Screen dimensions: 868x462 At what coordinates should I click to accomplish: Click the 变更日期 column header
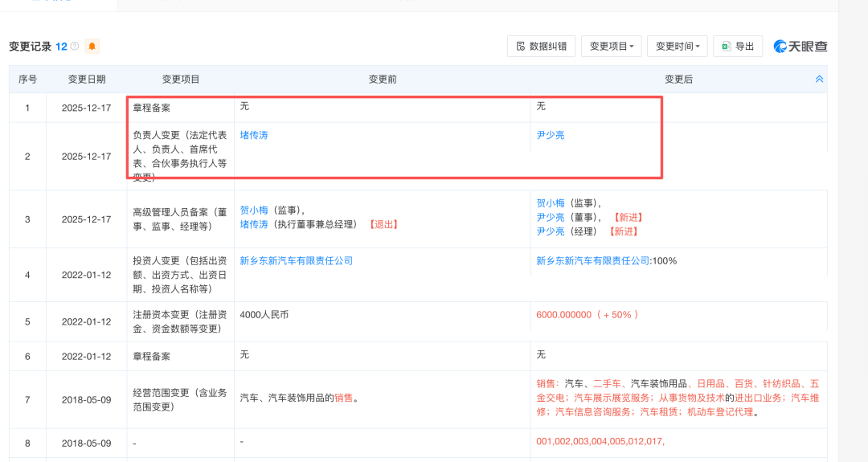[x=87, y=80]
